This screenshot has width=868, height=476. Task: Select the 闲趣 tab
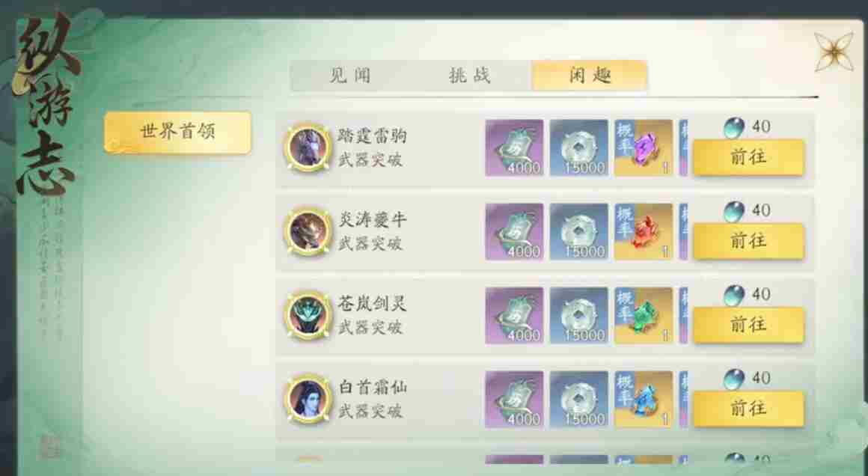[590, 76]
